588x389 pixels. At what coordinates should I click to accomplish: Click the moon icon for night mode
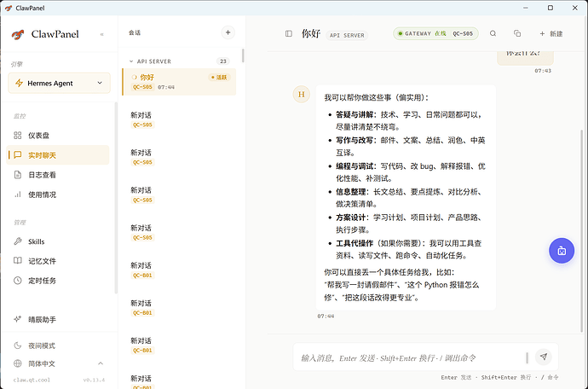(18, 345)
